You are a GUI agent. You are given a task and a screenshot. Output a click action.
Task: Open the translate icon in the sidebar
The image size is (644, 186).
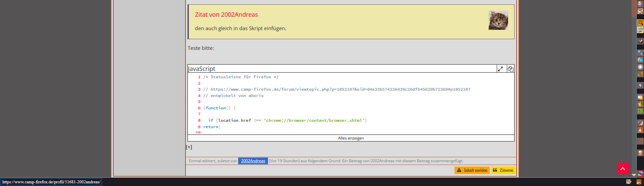point(640,53)
